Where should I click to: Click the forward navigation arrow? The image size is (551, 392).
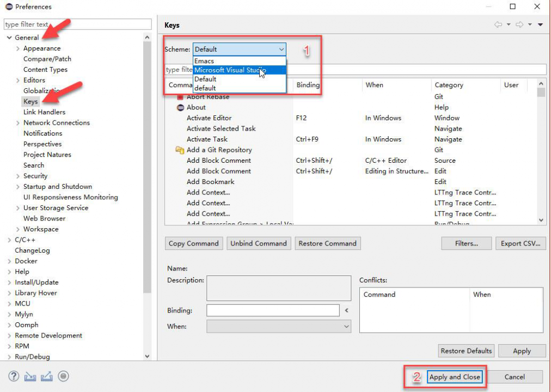click(x=520, y=24)
